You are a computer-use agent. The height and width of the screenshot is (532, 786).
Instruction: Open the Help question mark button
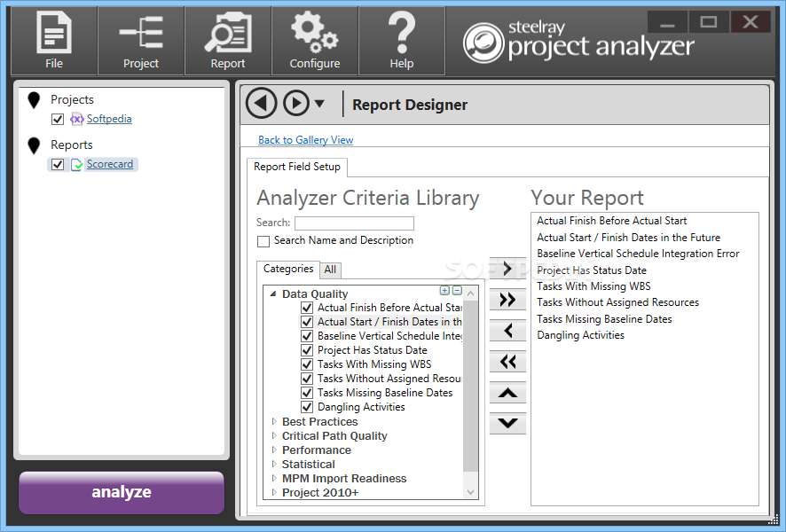(x=402, y=41)
